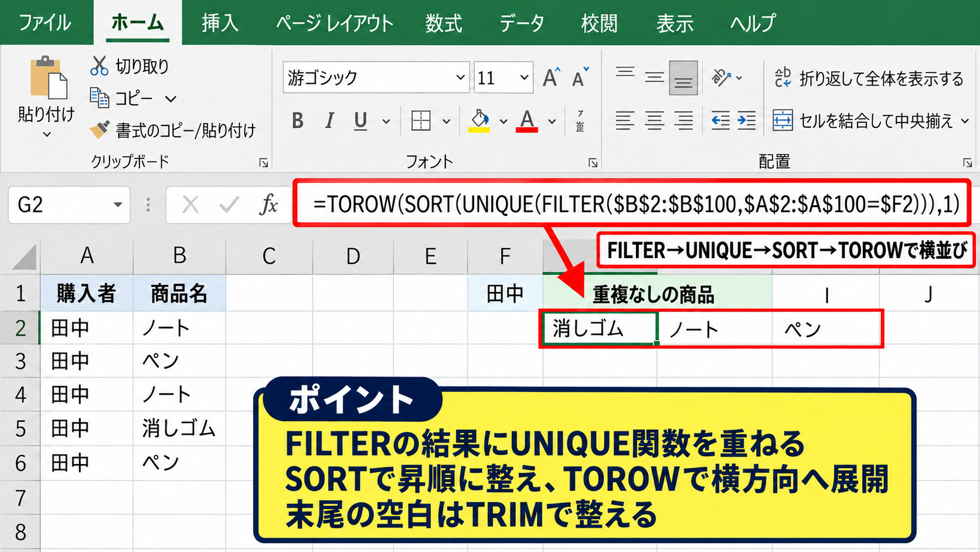Click merge and center (セルを結合して中央揃え)
The height and width of the screenshot is (552, 980).
863,121
